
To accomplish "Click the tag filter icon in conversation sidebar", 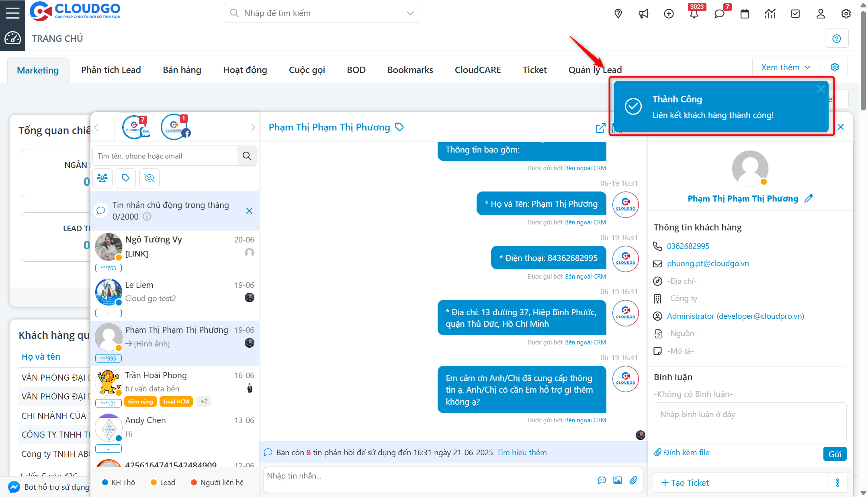I will pos(126,178).
